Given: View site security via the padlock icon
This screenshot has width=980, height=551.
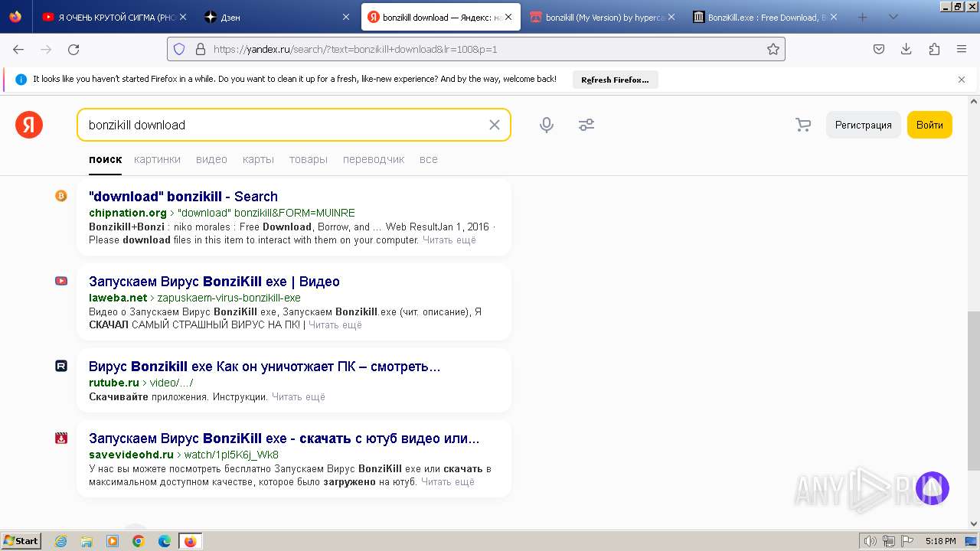Looking at the screenshot, I should [201, 49].
